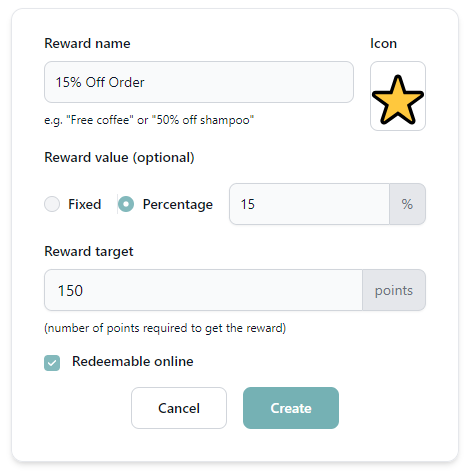Click the points required helper text

click(x=165, y=328)
